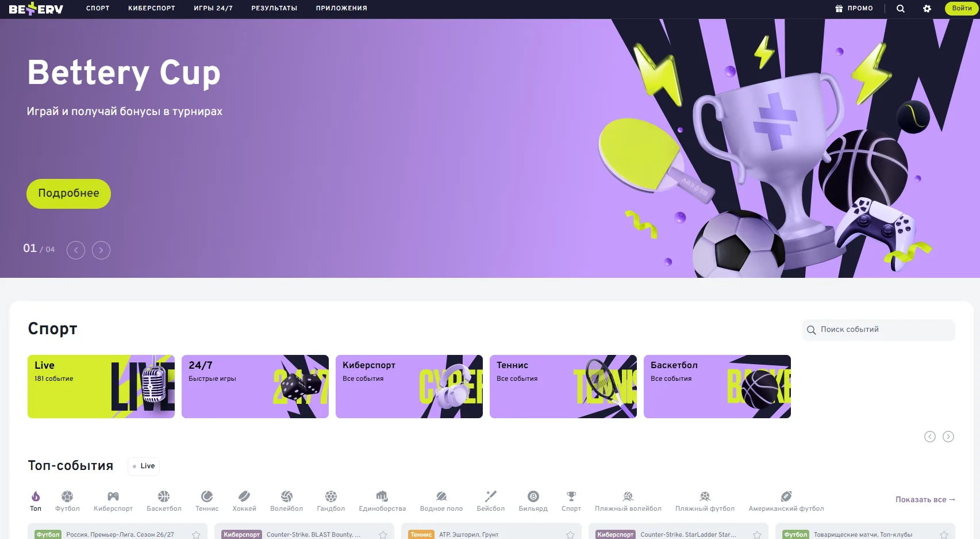The image size is (980, 539).
Task: Filter top events by Теннис icon
Action: pos(207,496)
